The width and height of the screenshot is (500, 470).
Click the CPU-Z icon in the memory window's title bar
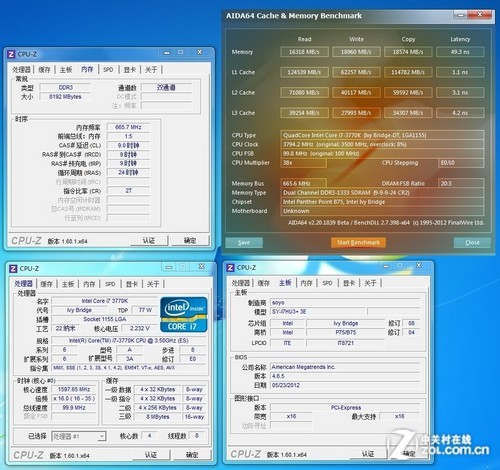(x=11, y=54)
